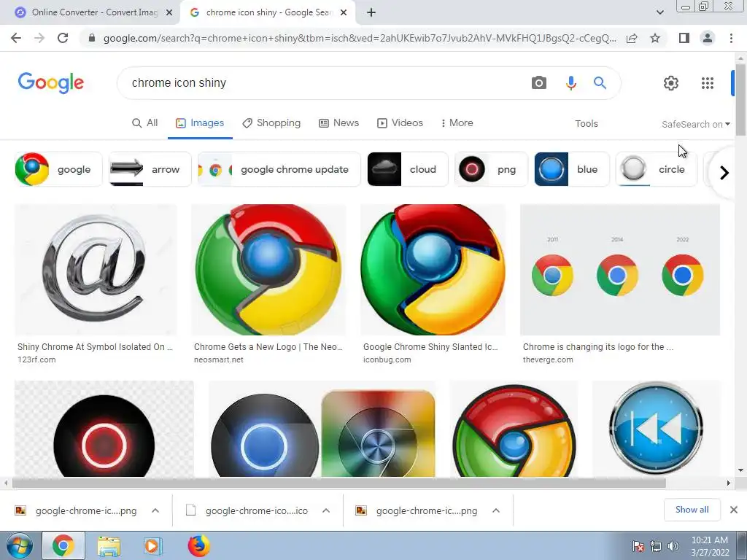Launch Windows Media Player from taskbar
This screenshot has height=560, width=747.
pos(152,546)
